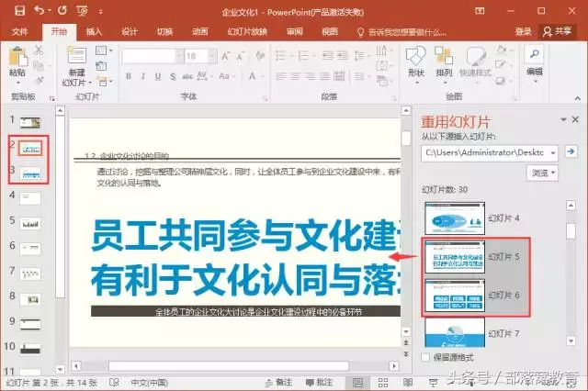This screenshot has height=391, width=588.
Task: Toggle text shadow S
Action: point(173,76)
